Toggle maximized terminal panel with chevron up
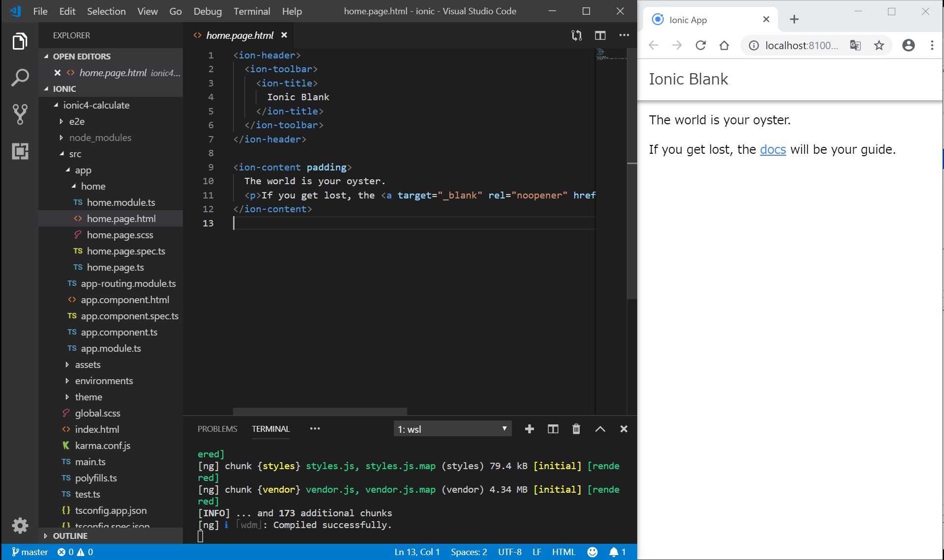Image resolution: width=944 pixels, height=560 pixels. 600,429
